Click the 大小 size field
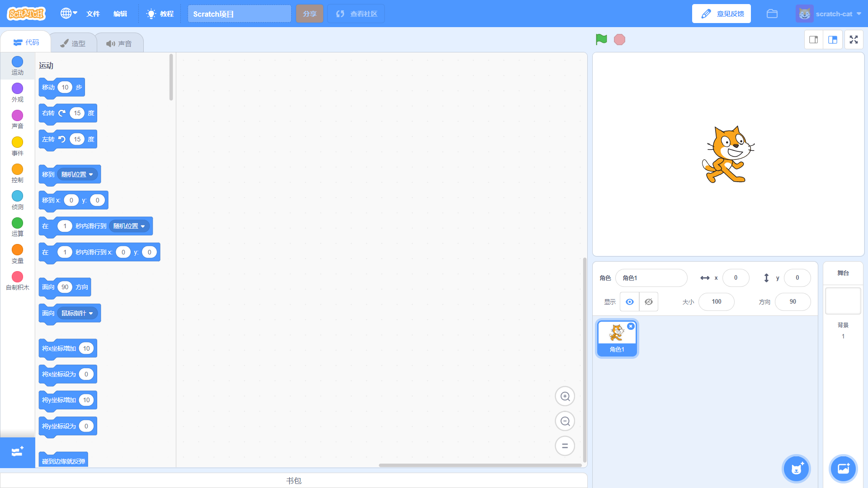 click(x=717, y=302)
